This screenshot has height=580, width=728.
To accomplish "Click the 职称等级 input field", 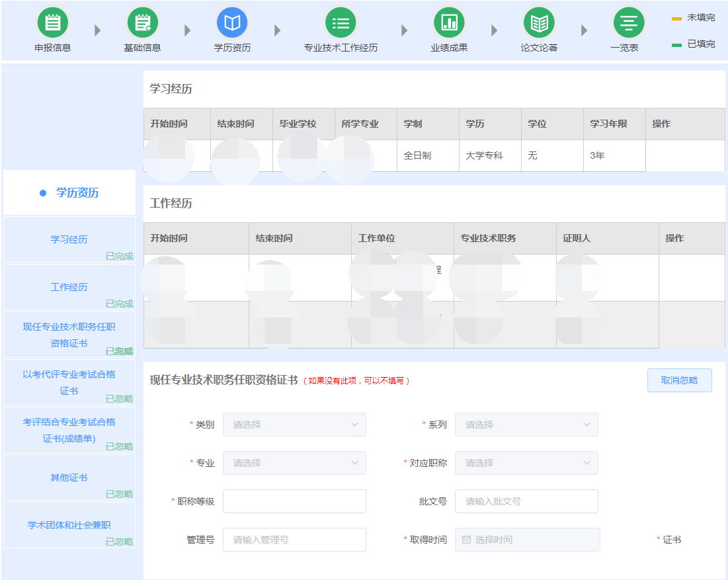I will click(x=294, y=501).
